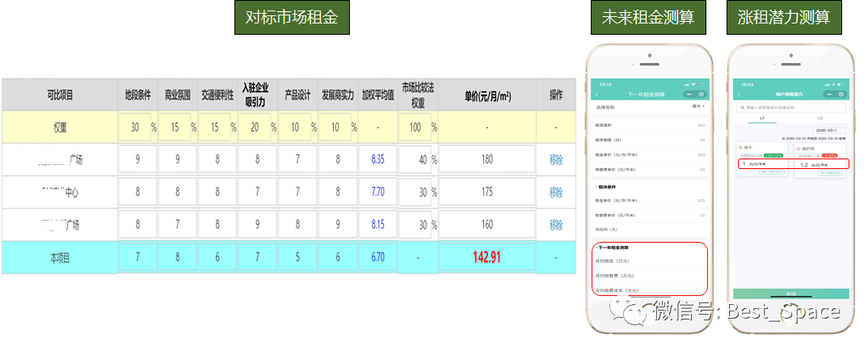
Task: Click the brand name search field
Action: (x=791, y=108)
